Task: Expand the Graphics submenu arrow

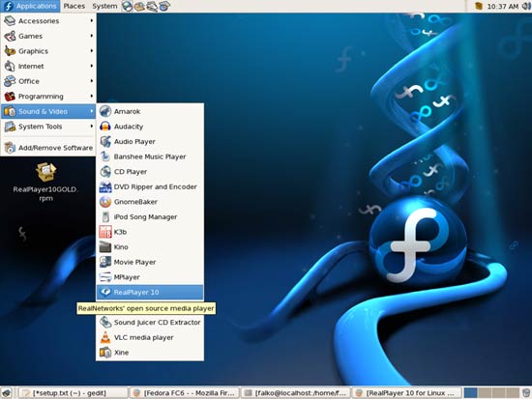Action: pos(92,51)
